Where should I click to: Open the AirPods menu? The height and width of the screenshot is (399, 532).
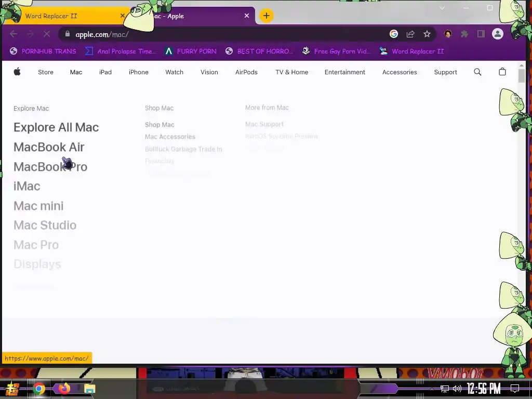[x=246, y=72]
